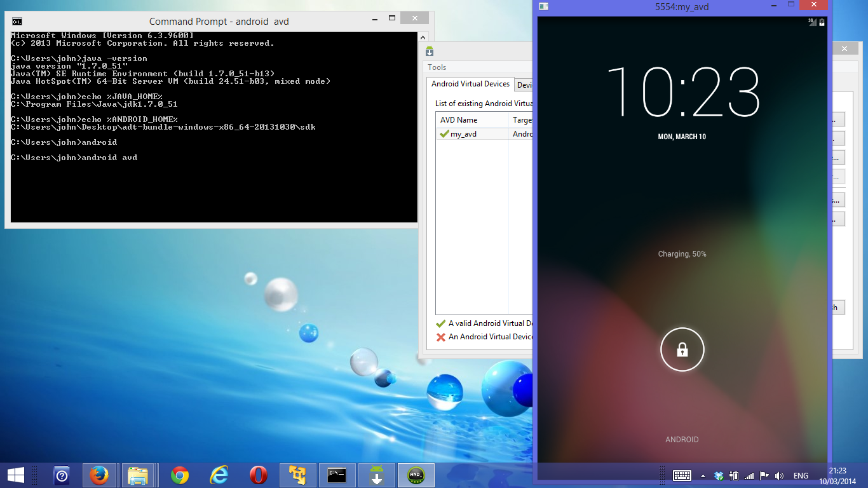868x488 pixels.
Task: Switch to Android emulator taskbar button
Action: [x=416, y=475]
